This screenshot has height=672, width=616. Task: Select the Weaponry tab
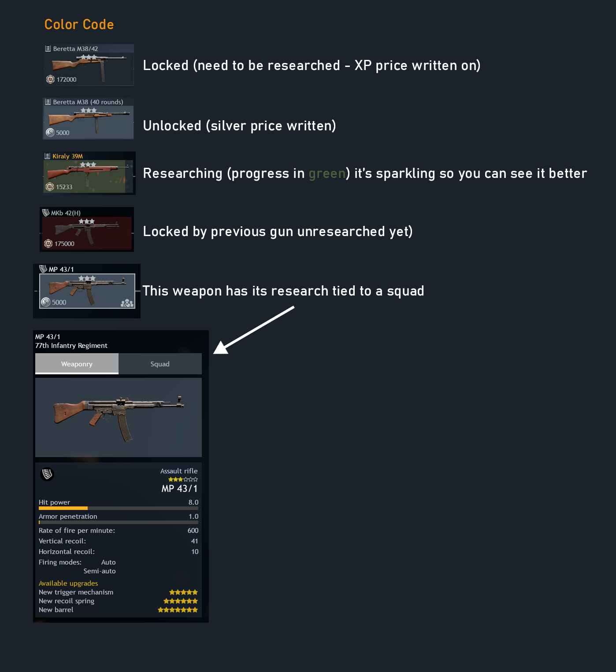coord(77,364)
